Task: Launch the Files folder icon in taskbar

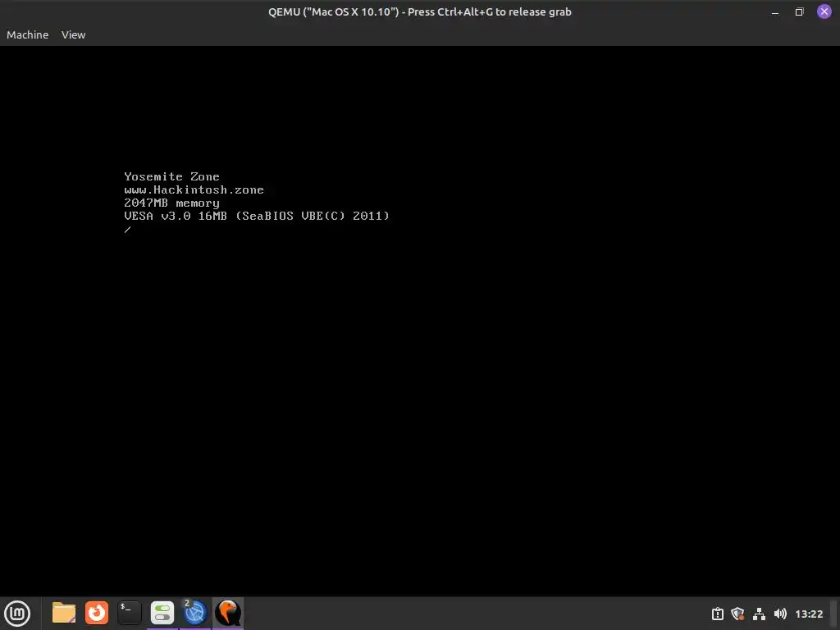Action: click(64, 613)
